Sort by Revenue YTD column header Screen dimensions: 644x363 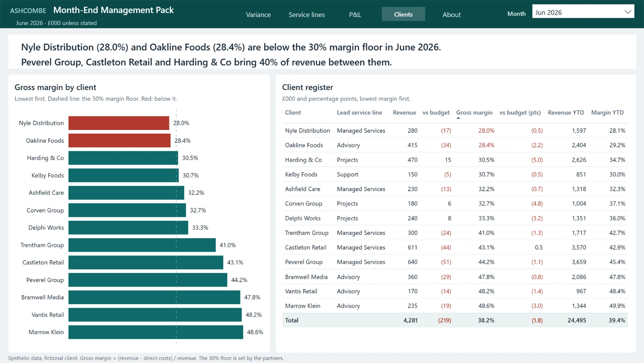(x=566, y=112)
